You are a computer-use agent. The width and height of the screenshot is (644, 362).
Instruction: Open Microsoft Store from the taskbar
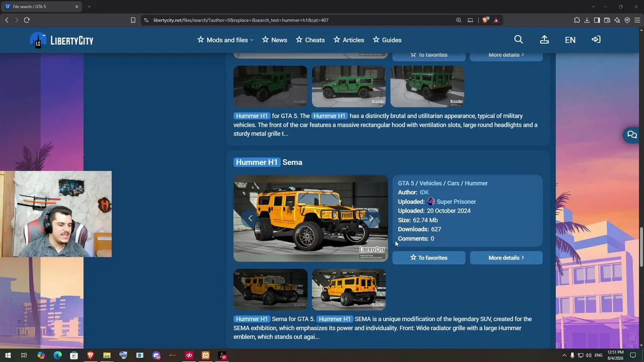tap(74, 355)
